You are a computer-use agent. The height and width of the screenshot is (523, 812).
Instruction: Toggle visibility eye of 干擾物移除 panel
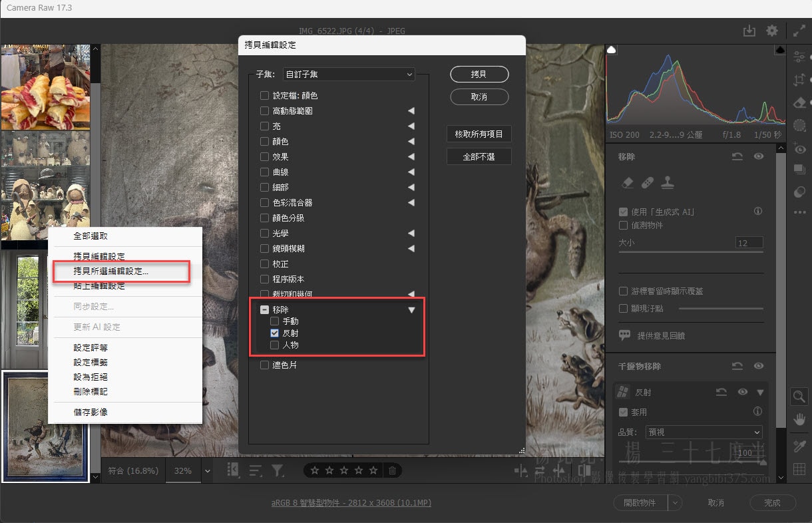pyautogui.click(x=758, y=366)
